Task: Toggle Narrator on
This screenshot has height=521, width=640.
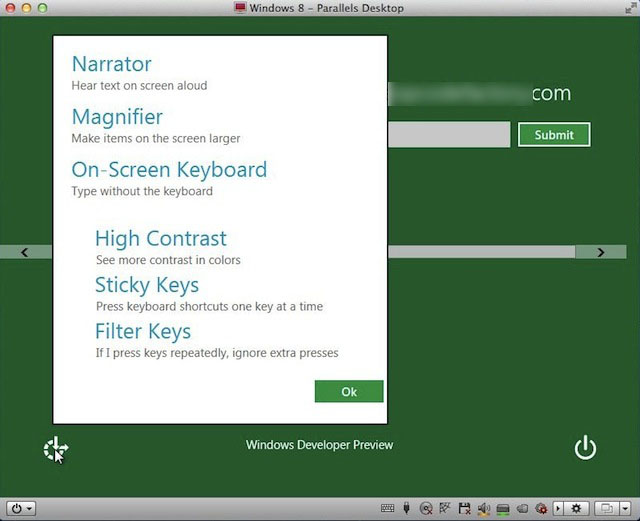Action: 111,64
